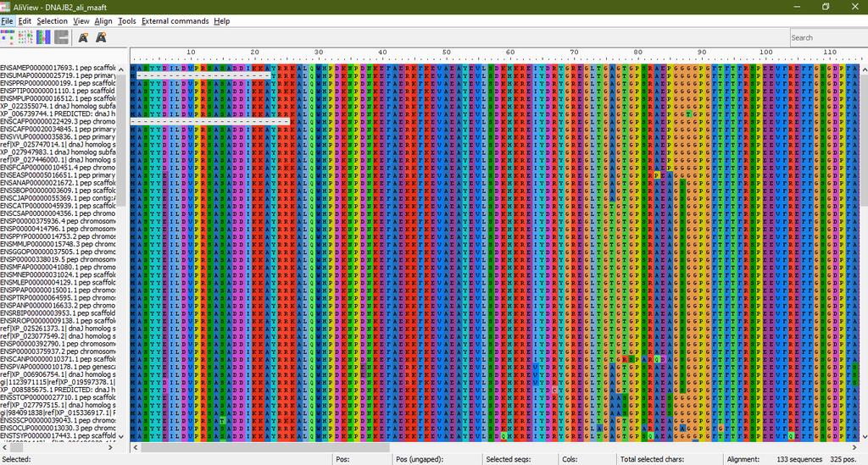Select sequence ENSVVUP00000035836.1
Viewport: 868px width, 465px height.
58,136
